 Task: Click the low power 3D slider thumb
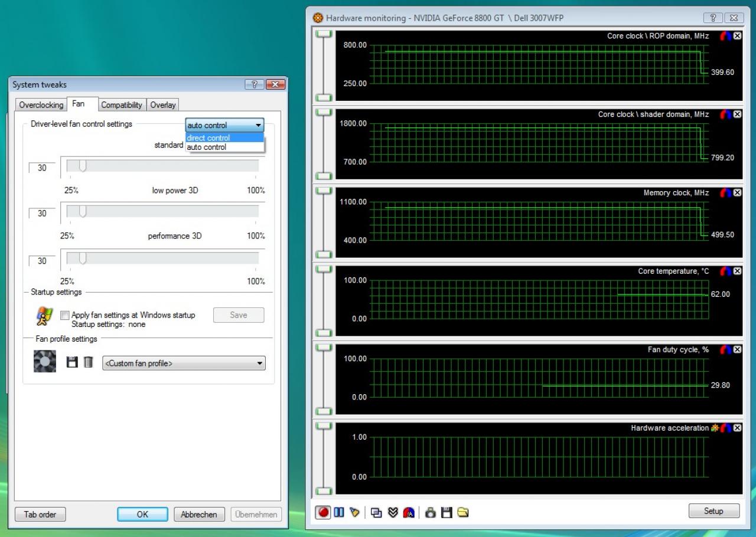[x=83, y=211]
